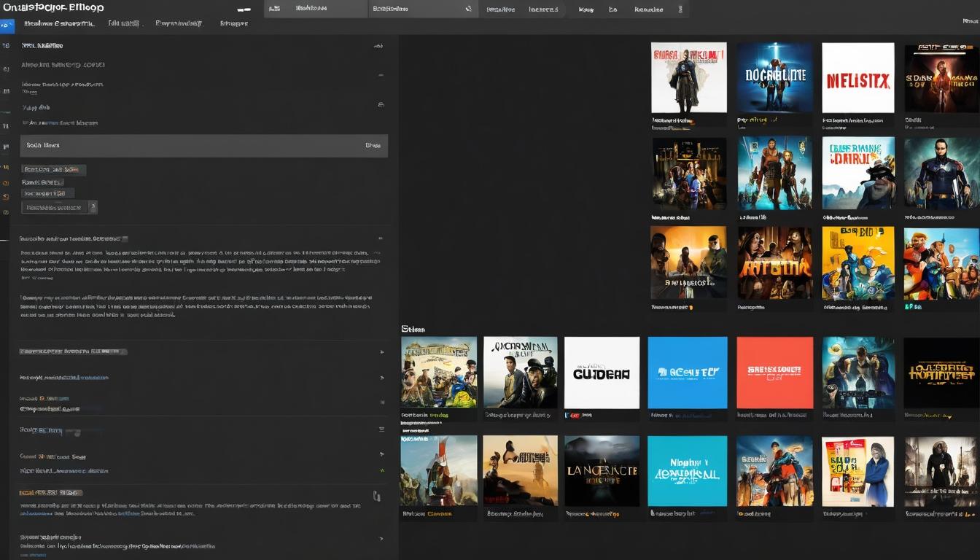
Task: Click the magnifier icon in the top search field
Action: [468, 9]
